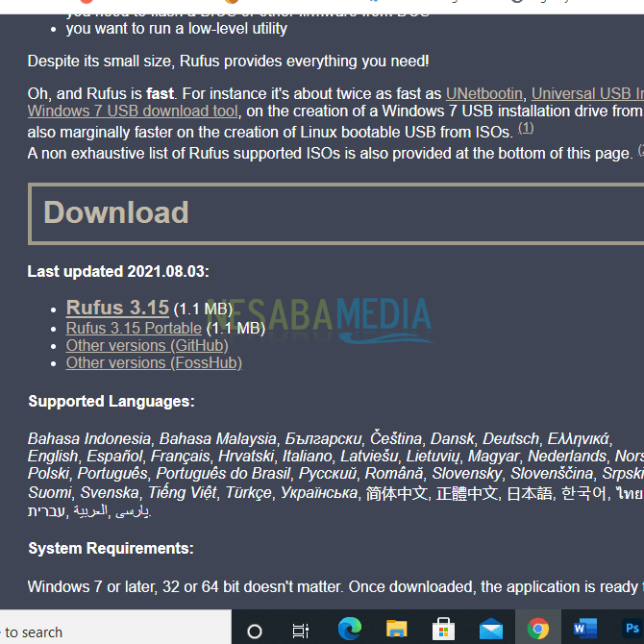Open Task View on the taskbar

[x=301, y=631]
